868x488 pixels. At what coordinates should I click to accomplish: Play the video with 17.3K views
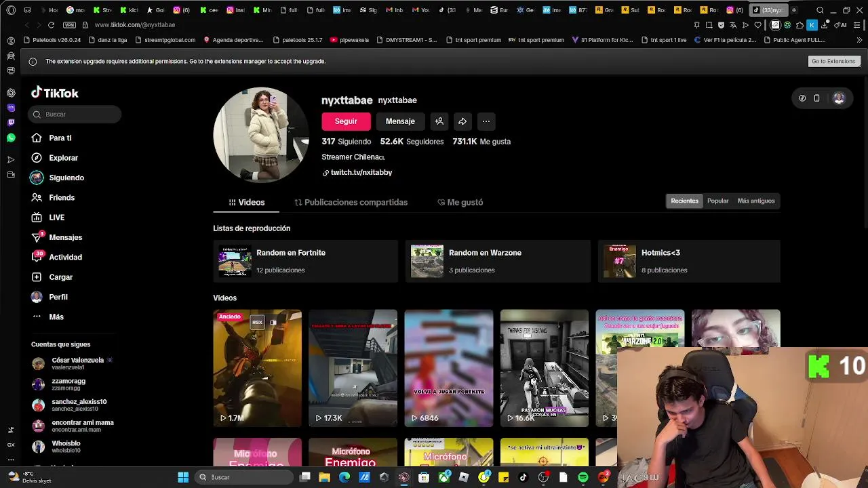pos(353,368)
